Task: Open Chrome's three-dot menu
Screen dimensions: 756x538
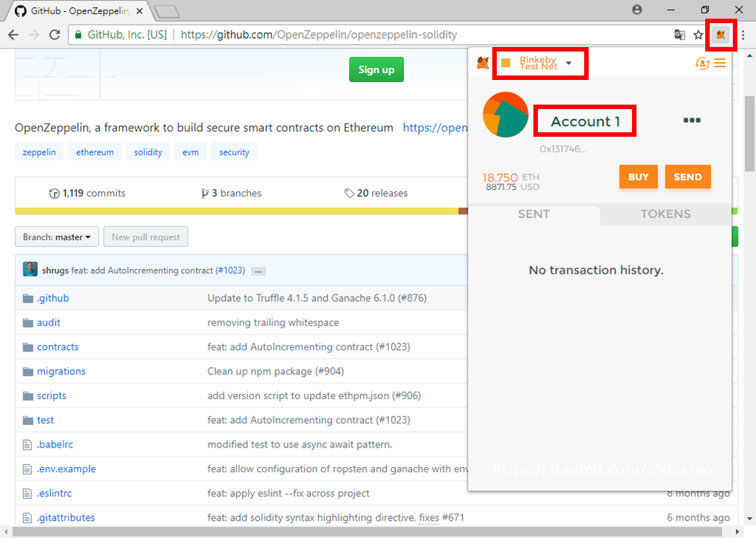Action: click(743, 34)
